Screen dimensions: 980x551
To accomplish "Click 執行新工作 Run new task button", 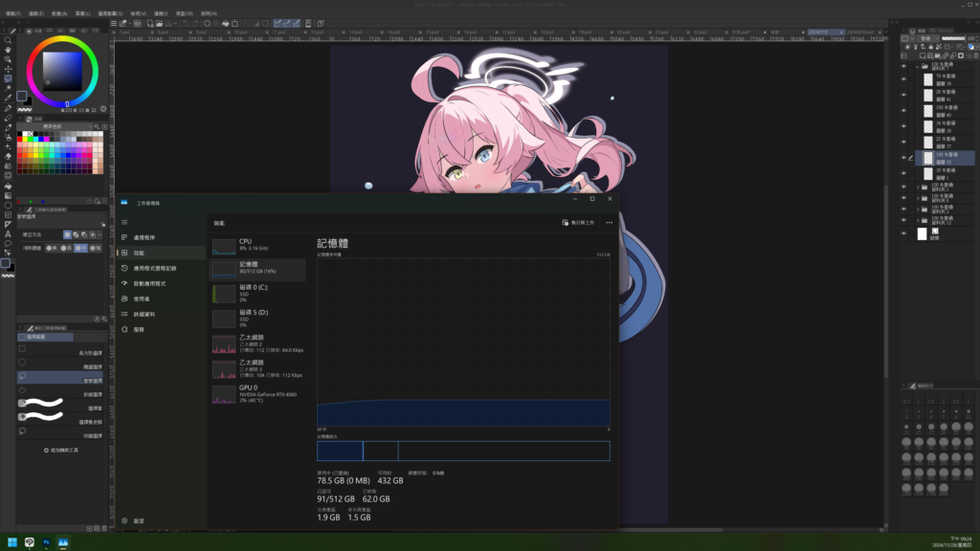I will [578, 222].
